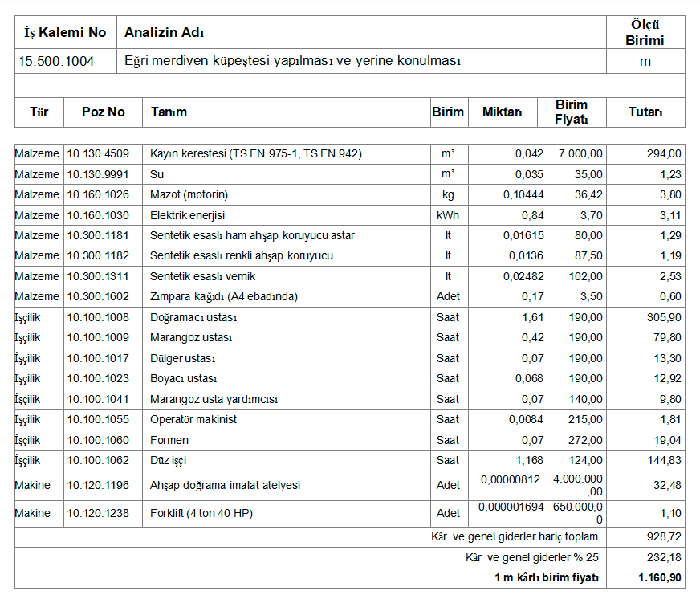Click the final unit price 1.160,90
700x603 pixels.
tap(660, 578)
